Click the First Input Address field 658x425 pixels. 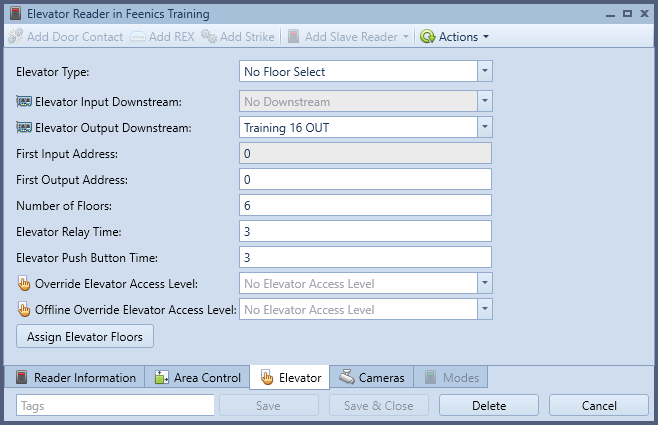click(365, 153)
